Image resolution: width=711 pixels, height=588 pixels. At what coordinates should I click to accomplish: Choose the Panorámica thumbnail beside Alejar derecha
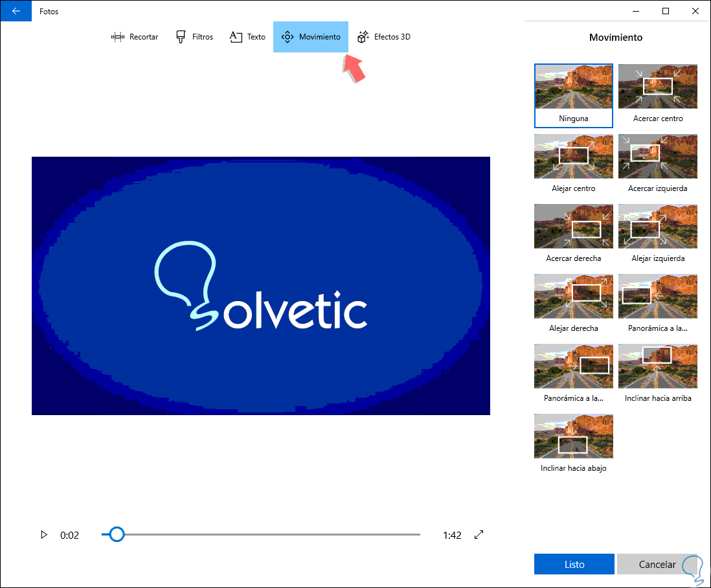[x=658, y=304]
